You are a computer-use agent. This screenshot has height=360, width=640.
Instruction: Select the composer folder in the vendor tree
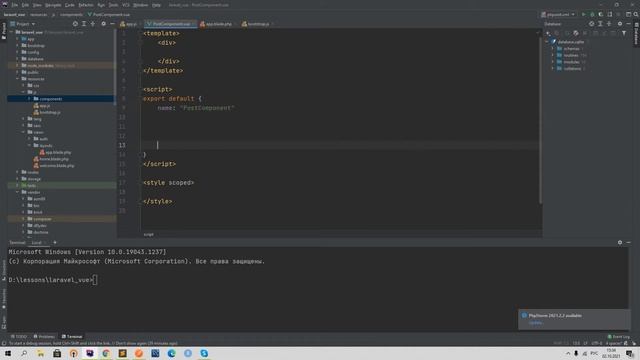point(42,219)
